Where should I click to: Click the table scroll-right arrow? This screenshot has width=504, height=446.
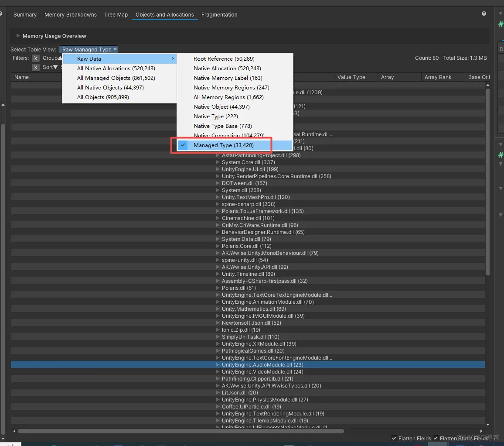coord(481,431)
